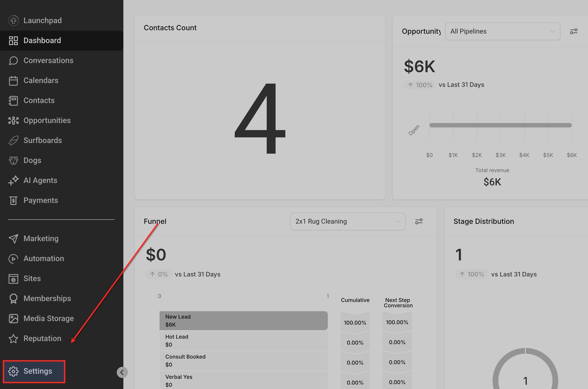The height and width of the screenshot is (389, 588).
Task: Open the Opportunities menu item
Action: coord(47,120)
